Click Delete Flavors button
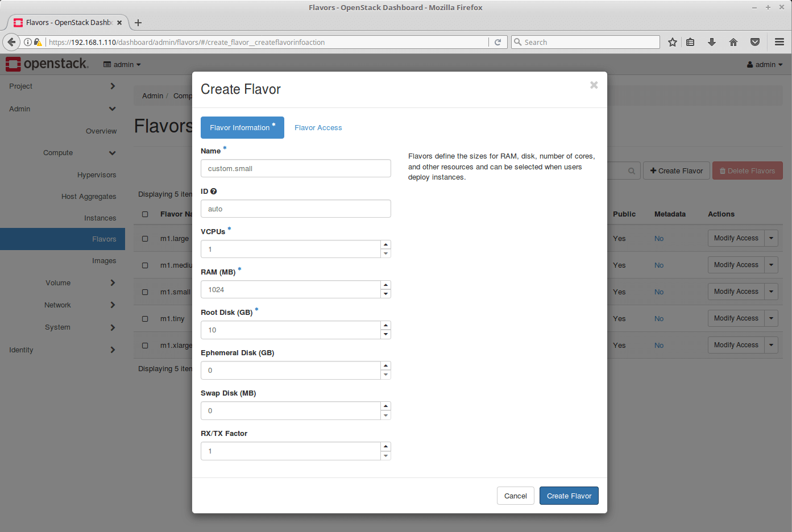Image resolution: width=792 pixels, height=532 pixels. pyautogui.click(x=747, y=171)
